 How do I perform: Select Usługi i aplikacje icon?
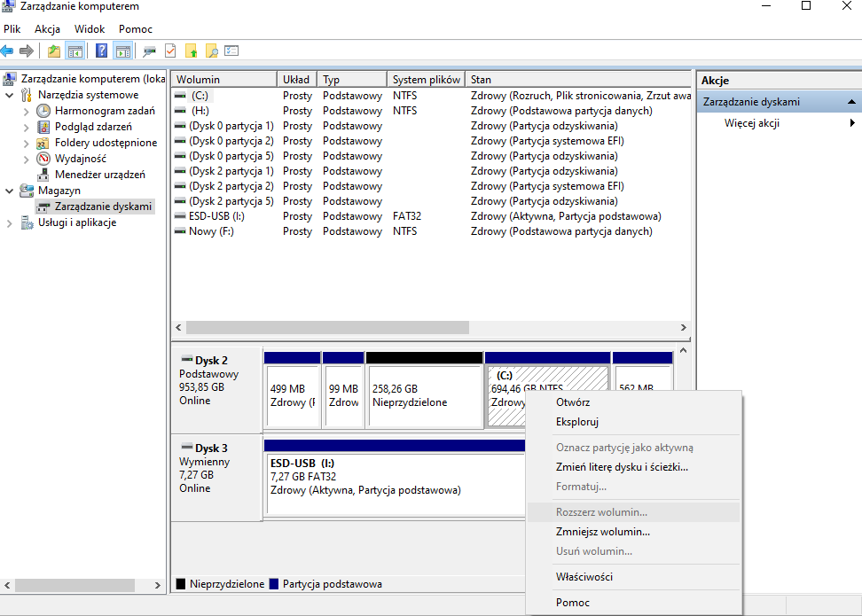(x=27, y=222)
